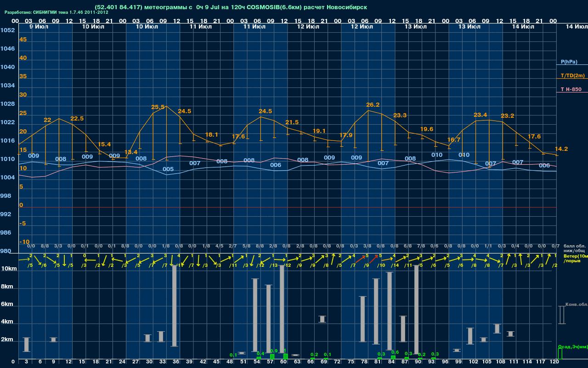The height and width of the screenshot is (368, 588).
Task: Select the P(hPa) legend label
Action: pos(569,62)
